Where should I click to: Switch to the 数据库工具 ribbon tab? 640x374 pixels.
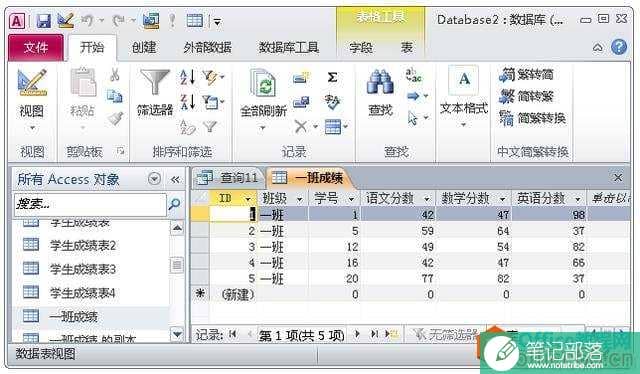[x=289, y=48]
